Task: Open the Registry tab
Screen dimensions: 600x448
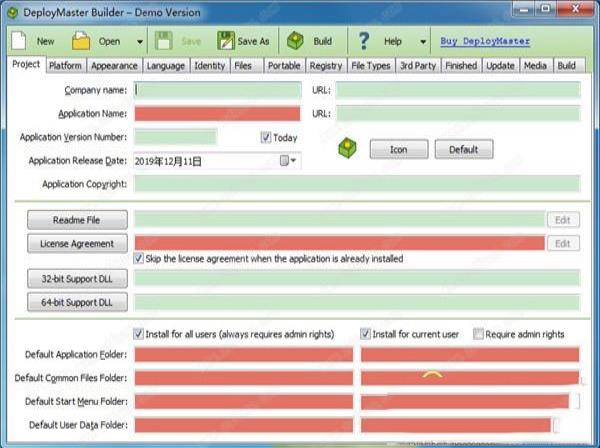Action: coord(326,66)
